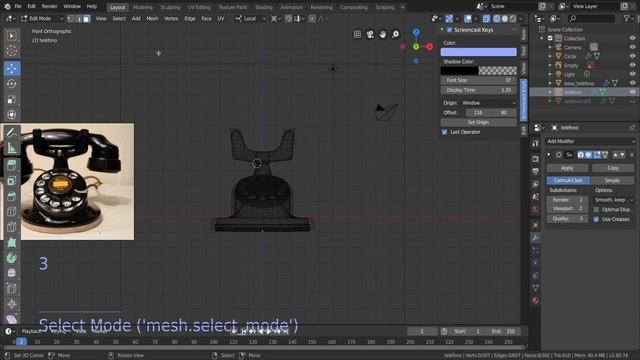This screenshot has width=640, height=360.
Task: Enable face select mode
Action: pyautogui.click(x=86, y=19)
